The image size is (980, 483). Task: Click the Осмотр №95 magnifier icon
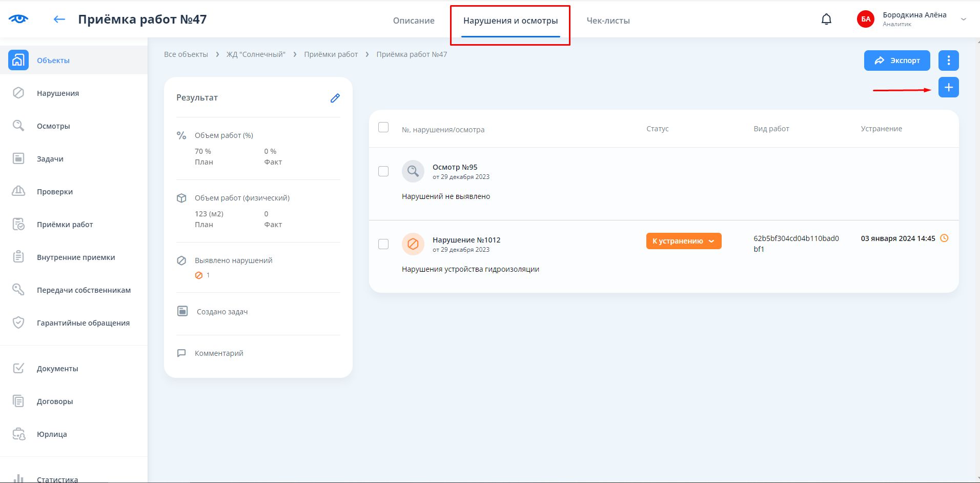pos(413,171)
